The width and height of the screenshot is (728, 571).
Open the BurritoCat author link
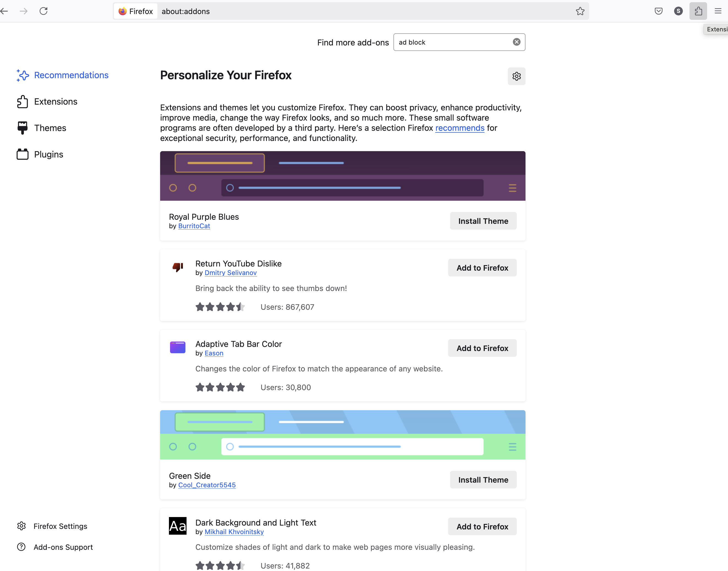[x=194, y=226]
